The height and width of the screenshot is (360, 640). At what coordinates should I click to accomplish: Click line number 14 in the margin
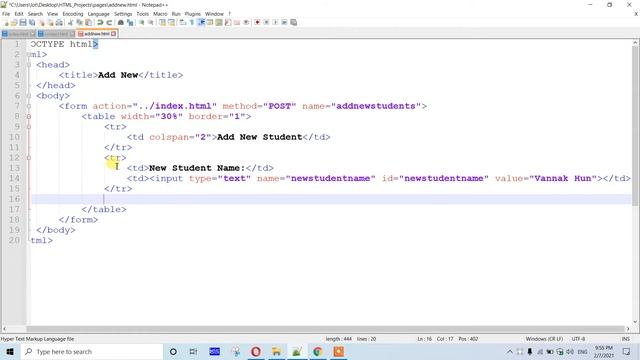click(14, 178)
